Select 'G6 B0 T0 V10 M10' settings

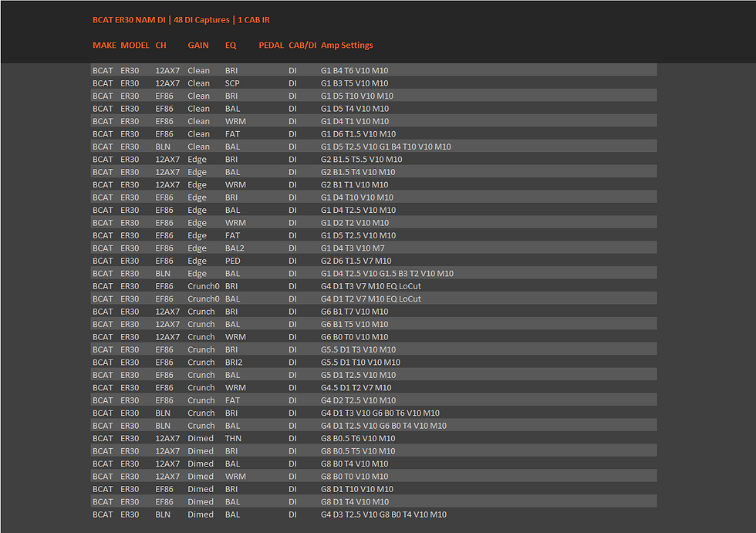click(x=354, y=337)
